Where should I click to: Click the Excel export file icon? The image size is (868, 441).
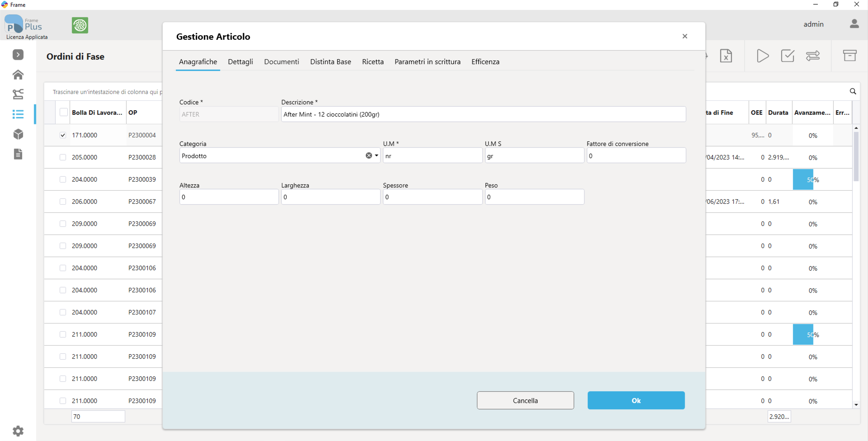726,56
